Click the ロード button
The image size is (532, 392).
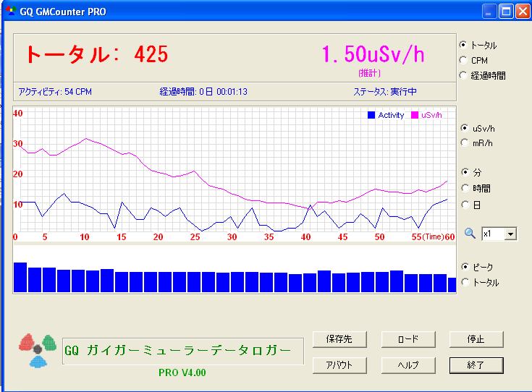pos(408,339)
